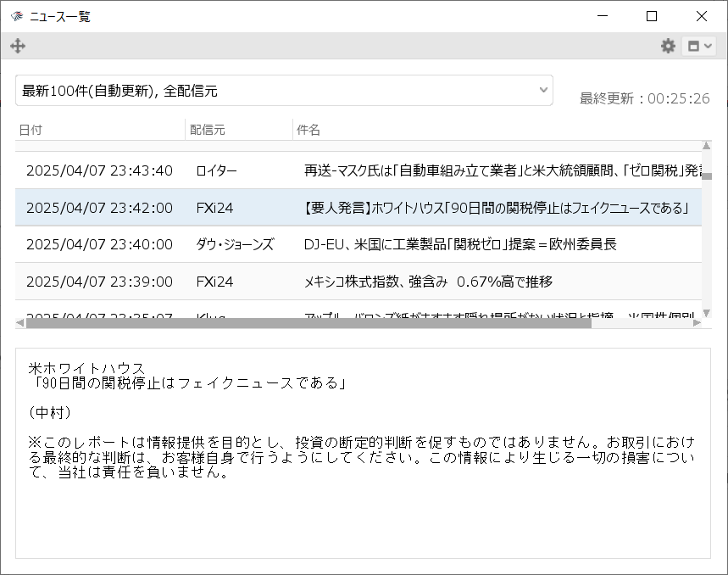Select the ロイター news row at 23:43:40
The image size is (728, 575).
(358, 170)
